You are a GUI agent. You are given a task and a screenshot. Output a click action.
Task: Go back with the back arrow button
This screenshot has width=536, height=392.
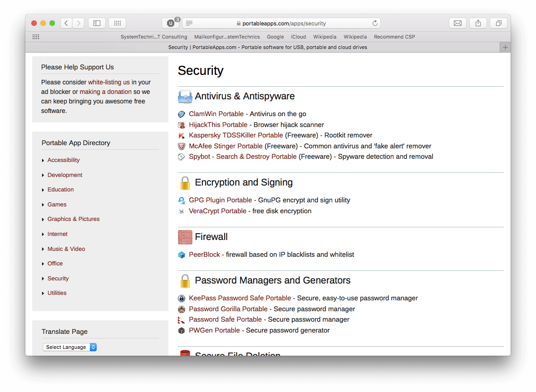click(66, 23)
